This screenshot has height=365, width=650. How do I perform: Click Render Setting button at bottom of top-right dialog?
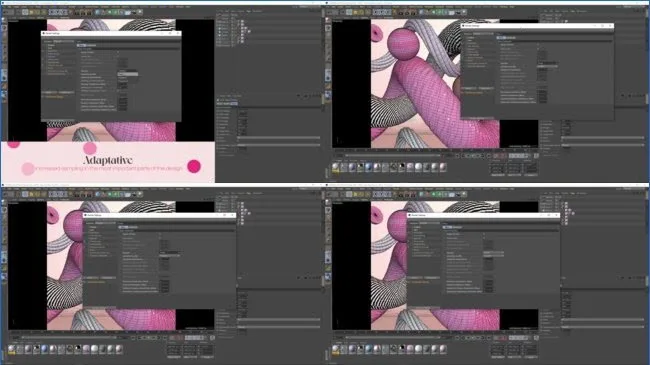tap(477, 118)
